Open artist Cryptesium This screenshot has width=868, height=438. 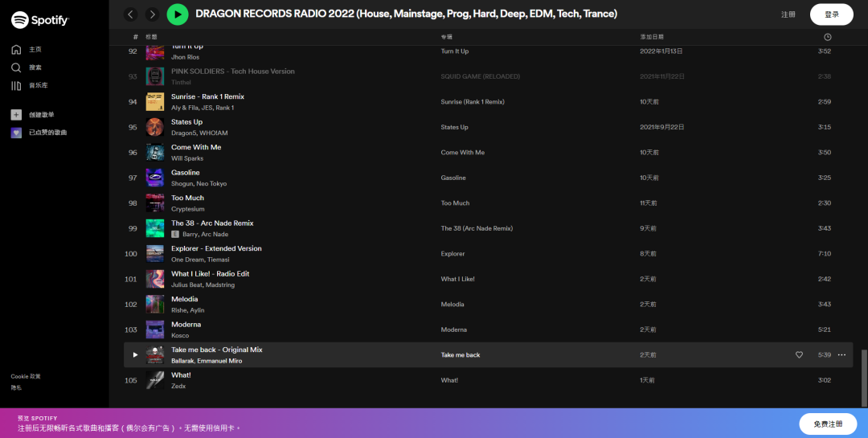187,209
